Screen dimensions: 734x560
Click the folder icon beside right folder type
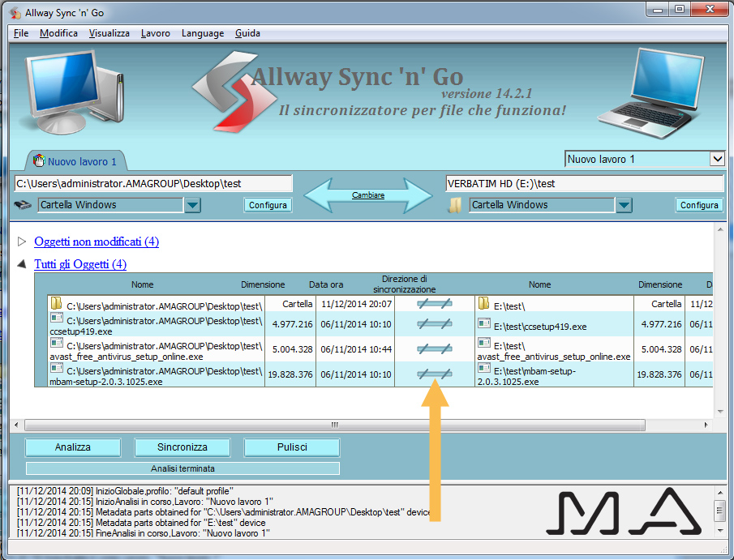pyautogui.click(x=454, y=205)
